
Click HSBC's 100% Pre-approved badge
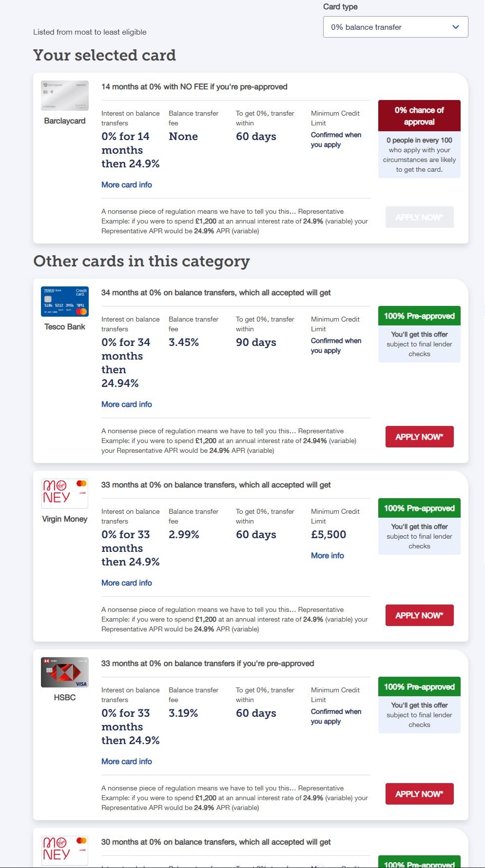419,686
